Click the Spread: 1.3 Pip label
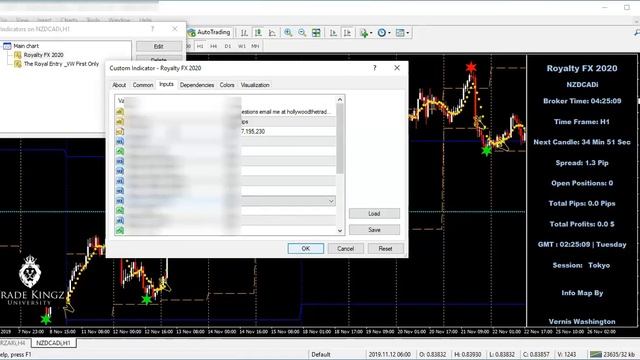 click(x=582, y=163)
